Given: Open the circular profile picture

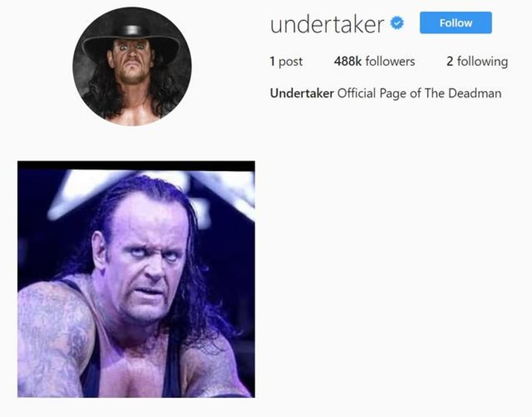Looking at the screenshot, I should [x=132, y=67].
